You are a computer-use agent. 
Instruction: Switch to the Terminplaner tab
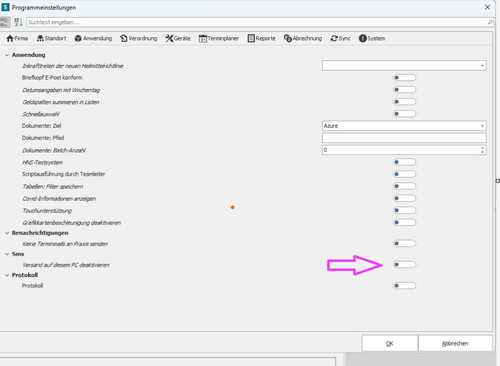click(x=219, y=38)
